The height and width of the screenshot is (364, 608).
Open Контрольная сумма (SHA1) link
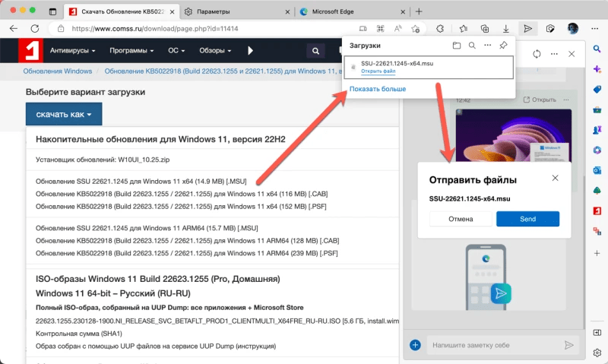pyautogui.click(x=79, y=334)
